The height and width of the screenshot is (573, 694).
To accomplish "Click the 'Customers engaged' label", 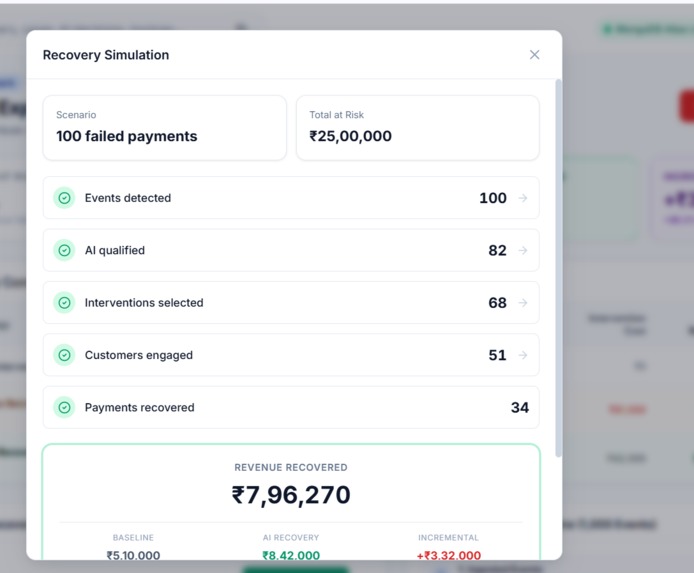I will pos(139,355).
